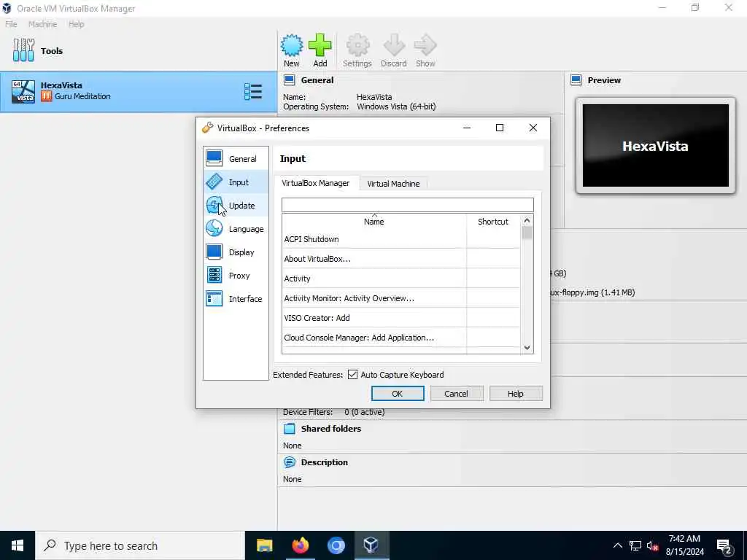Open Firefox from the taskbar
Image resolution: width=747 pixels, height=560 pixels.
pyautogui.click(x=300, y=545)
